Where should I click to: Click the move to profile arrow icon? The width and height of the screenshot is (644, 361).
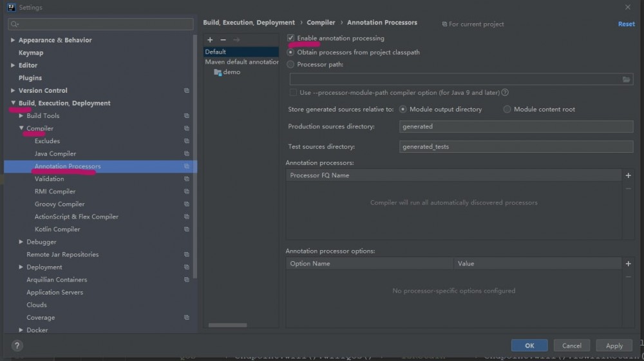tap(236, 40)
